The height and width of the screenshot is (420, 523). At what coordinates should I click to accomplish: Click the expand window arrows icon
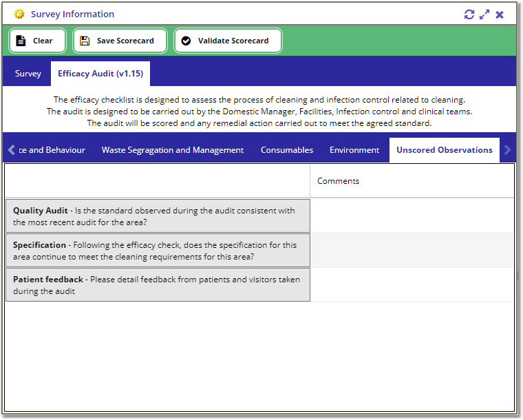(x=484, y=14)
